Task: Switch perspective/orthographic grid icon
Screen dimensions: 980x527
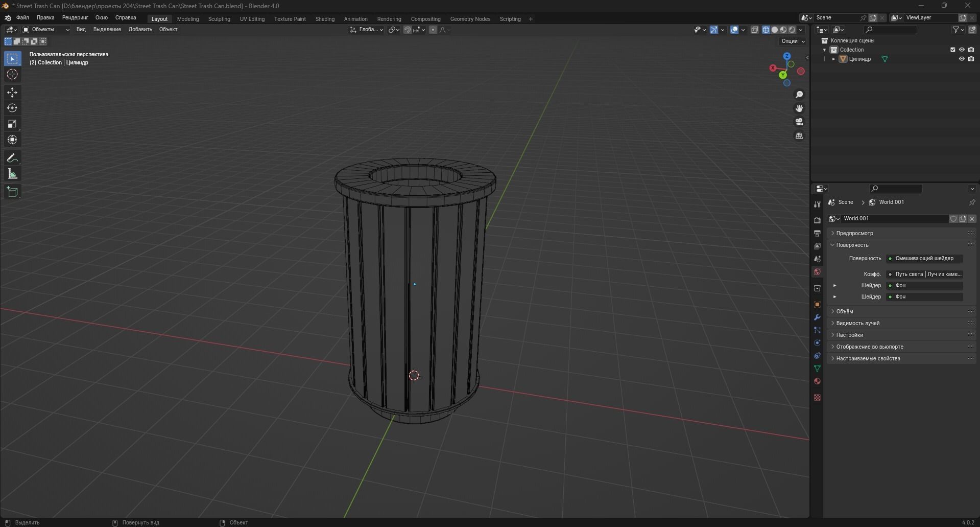Action: tap(799, 136)
